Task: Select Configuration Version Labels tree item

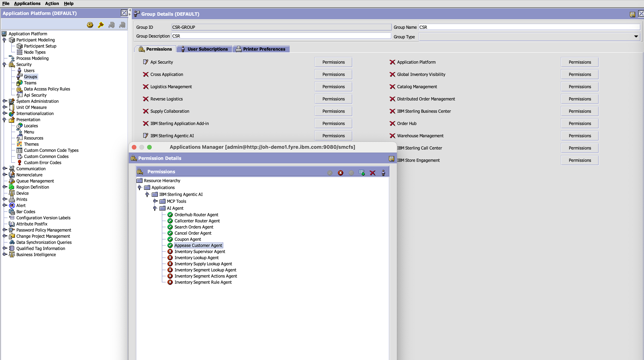Action: (43, 218)
